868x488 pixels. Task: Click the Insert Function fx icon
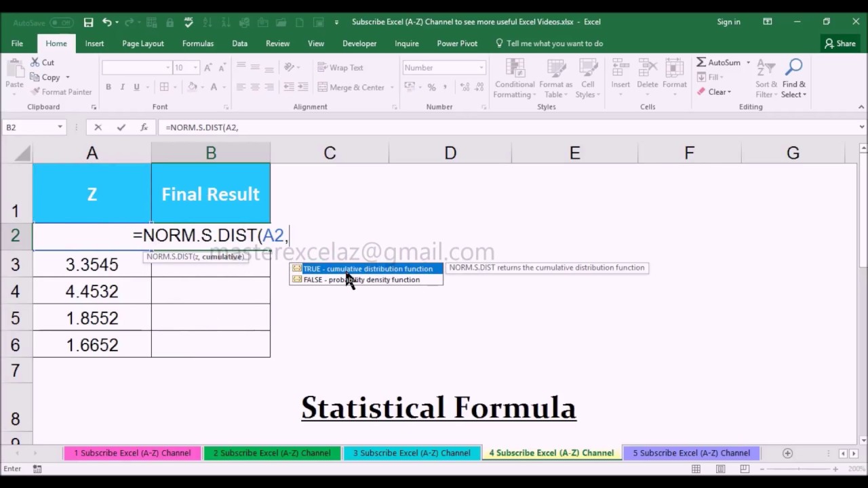[x=144, y=127]
